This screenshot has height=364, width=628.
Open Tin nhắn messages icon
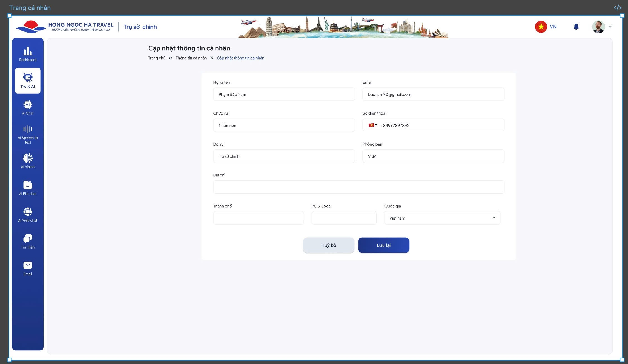28,238
